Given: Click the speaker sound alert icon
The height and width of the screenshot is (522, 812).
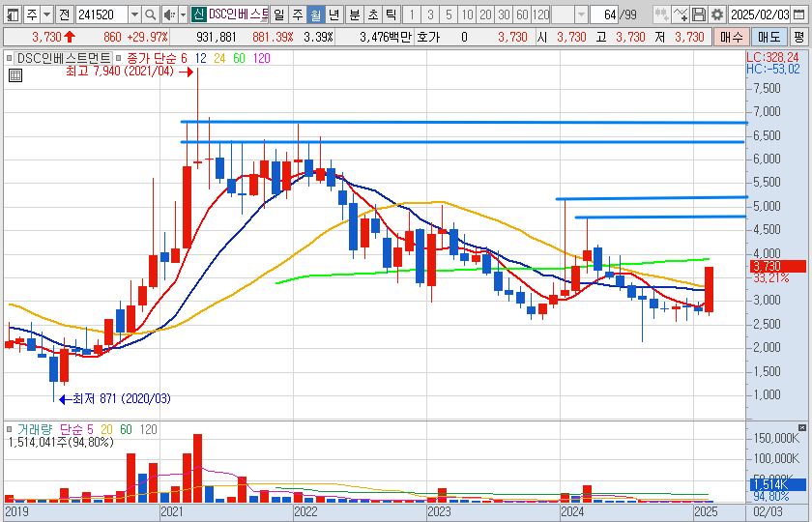Looking at the screenshot, I should click(x=169, y=14).
